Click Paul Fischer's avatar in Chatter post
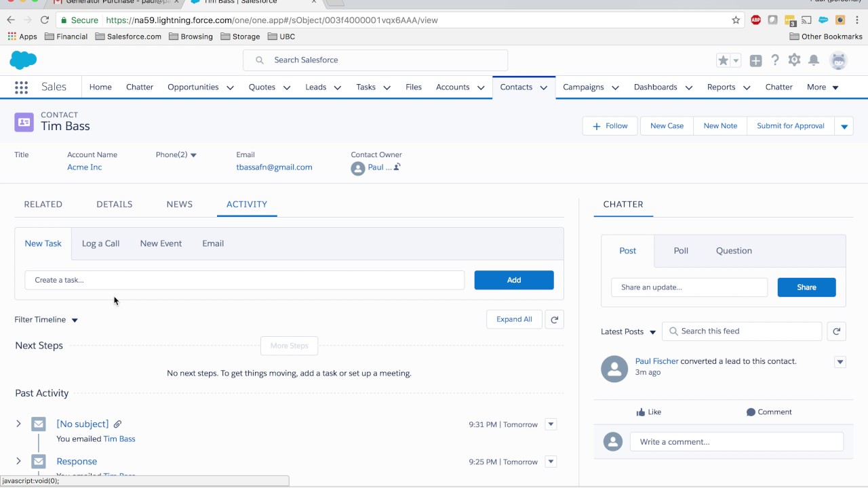 [x=614, y=369]
